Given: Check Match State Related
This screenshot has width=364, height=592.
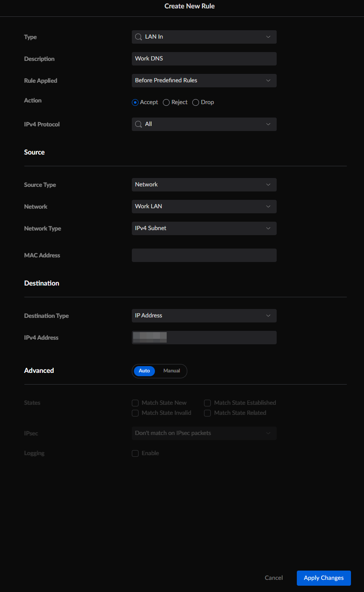Looking at the screenshot, I should point(207,413).
